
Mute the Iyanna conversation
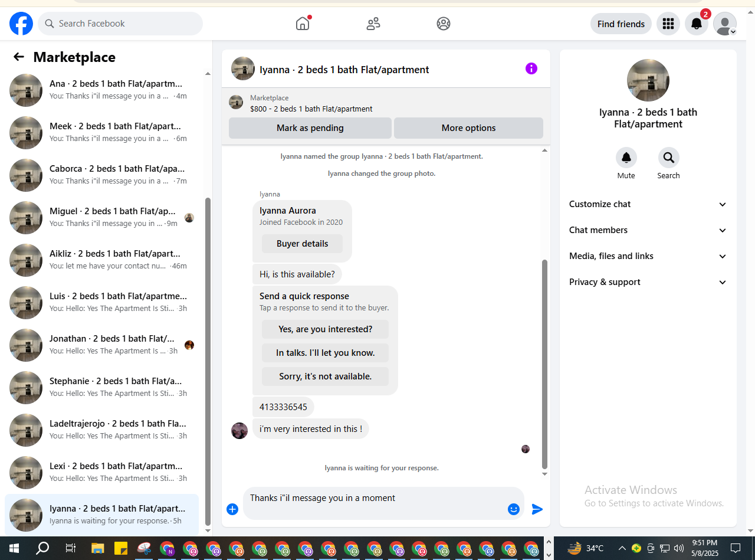626,158
